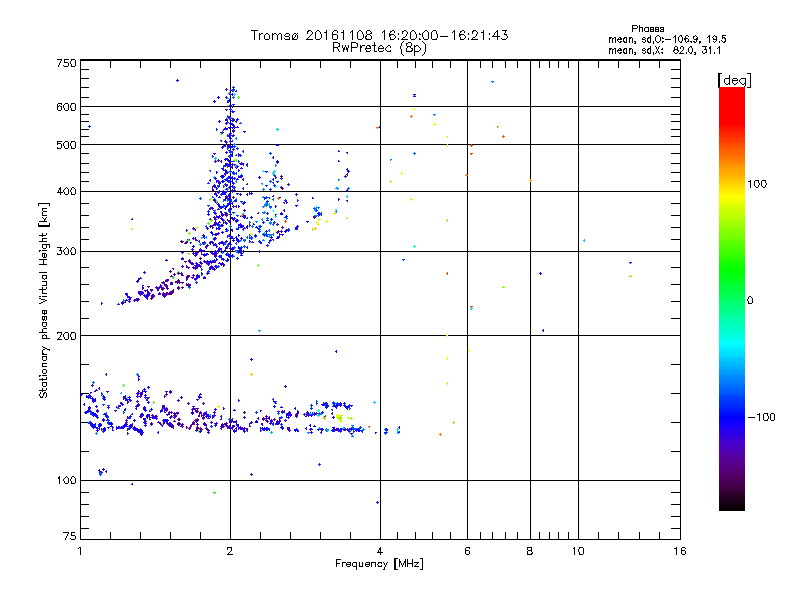Viewport: 800px width, 600px height.
Task: Click the '[deg]' colorbar unit label
Action: [x=734, y=80]
